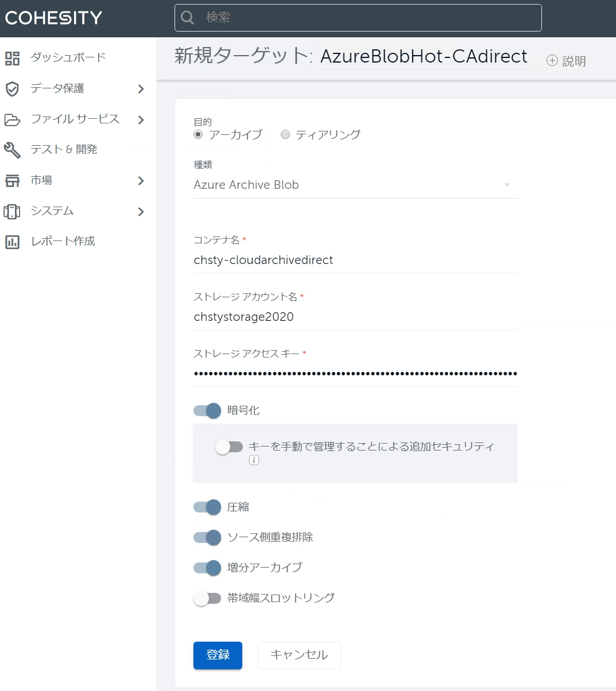The height and width of the screenshot is (691, 616).
Task: Click the ストレージ アカウント名 field chstystorage2020
Action: (x=355, y=317)
